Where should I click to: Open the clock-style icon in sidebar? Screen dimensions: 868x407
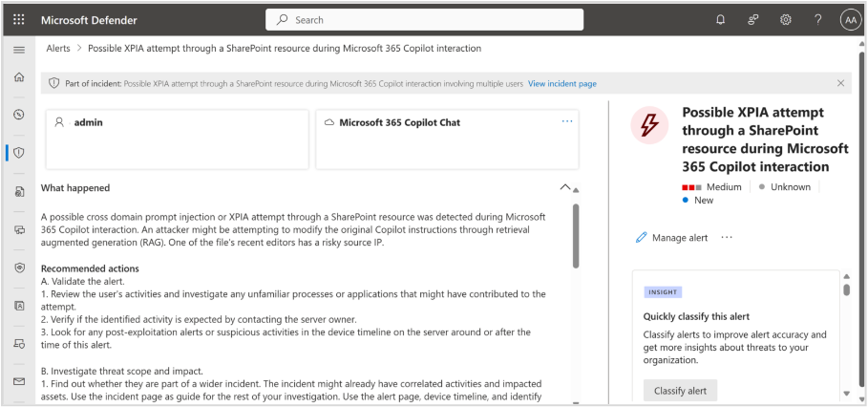tap(19, 115)
